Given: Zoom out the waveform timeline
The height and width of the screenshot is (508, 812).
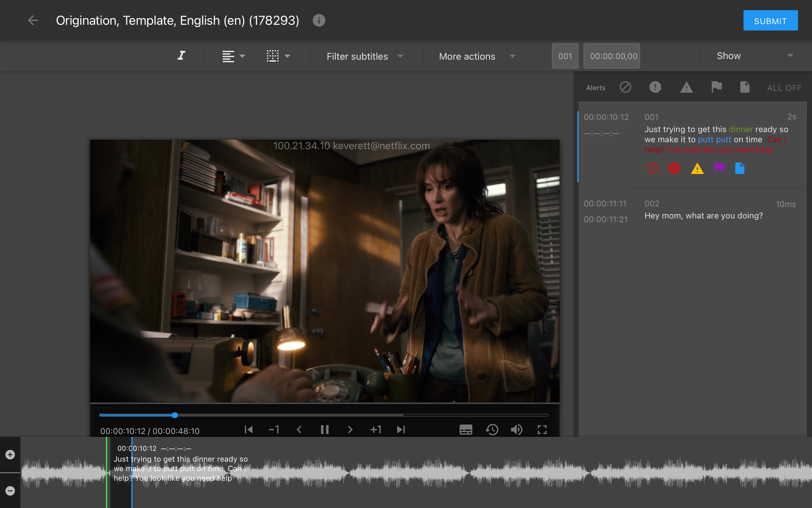Looking at the screenshot, I should pyautogui.click(x=10, y=491).
